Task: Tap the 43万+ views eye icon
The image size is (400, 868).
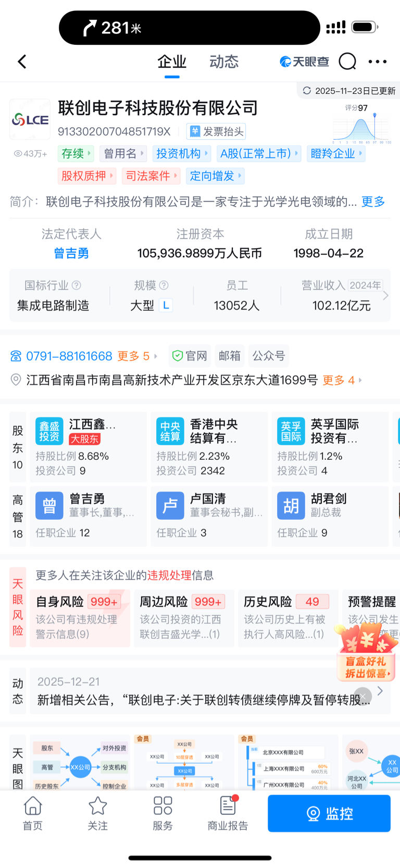Action: [x=18, y=154]
